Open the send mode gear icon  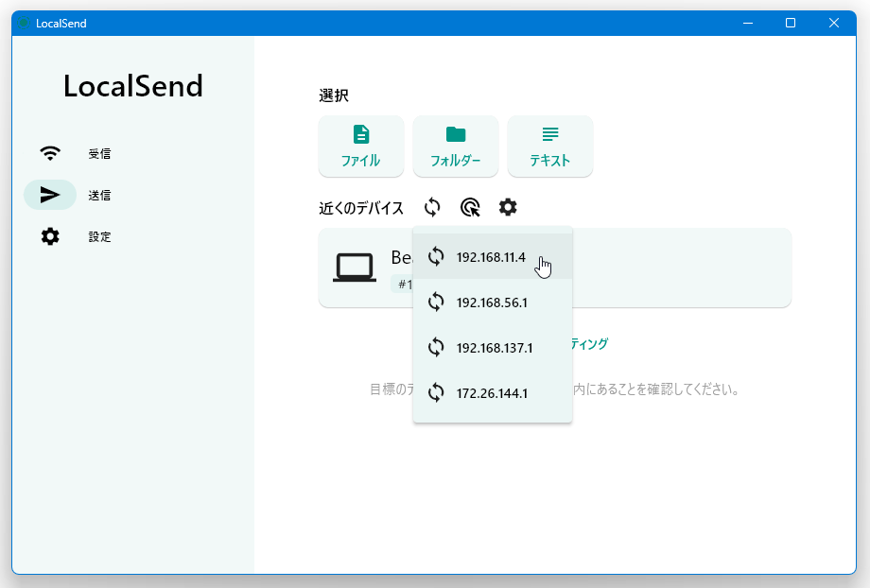click(508, 207)
